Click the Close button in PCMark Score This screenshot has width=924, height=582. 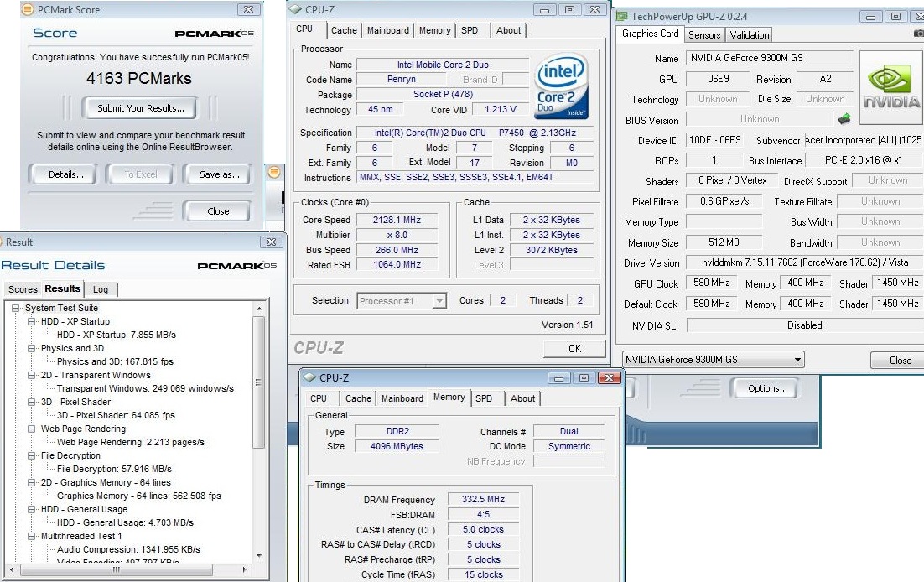point(218,211)
